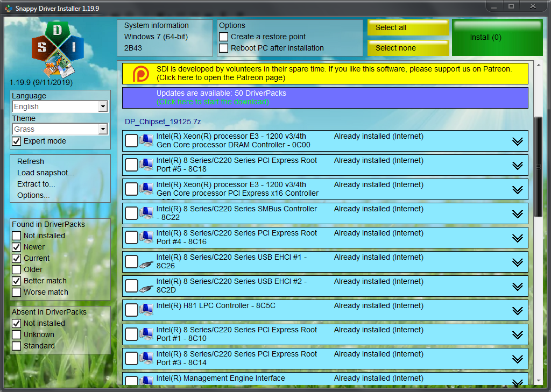The height and width of the screenshot is (392, 551).
Task: Select the USB EHCI #1 driver checkbox
Action: (x=131, y=262)
